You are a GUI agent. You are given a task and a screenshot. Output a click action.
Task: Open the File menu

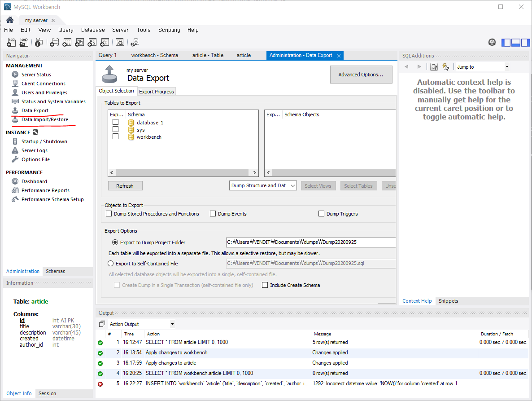click(x=9, y=30)
